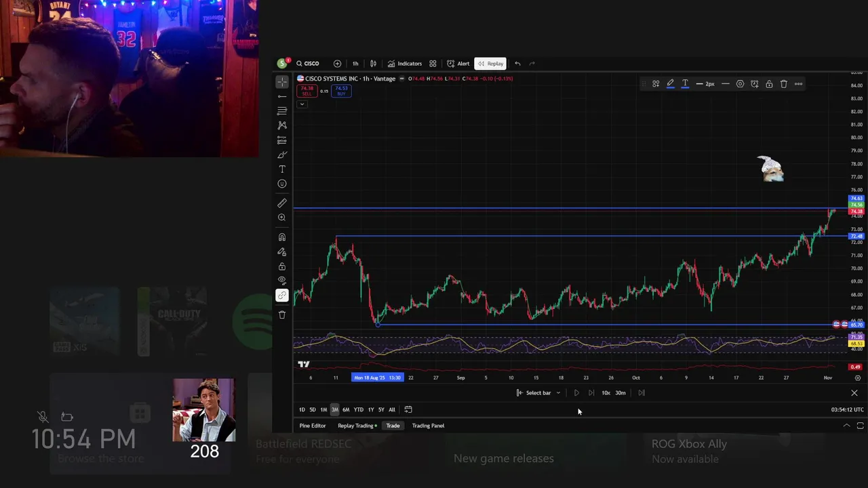Click the 74.53 BUY button
This screenshot has height=488, width=868.
[x=341, y=91]
